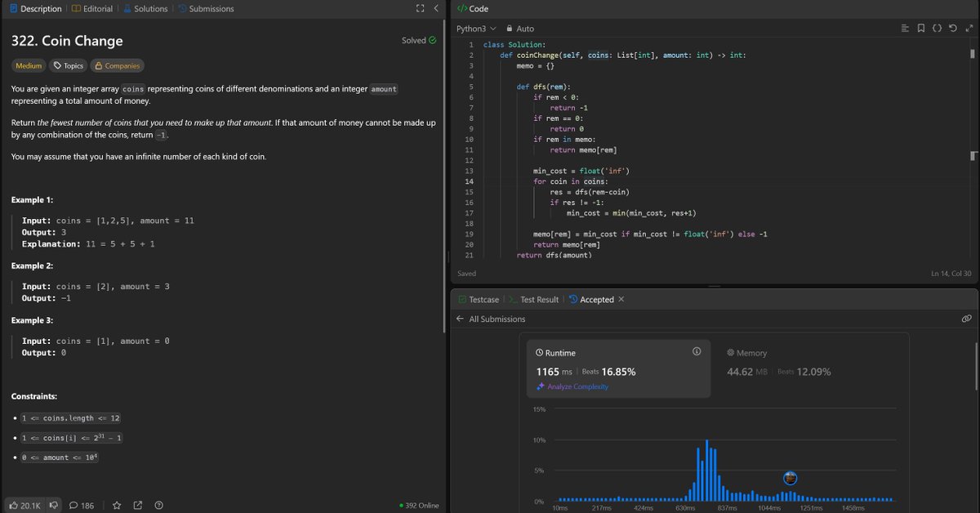The width and height of the screenshot is (980, 513).
Task: Open the 186 comments
Action: [82, 506]
